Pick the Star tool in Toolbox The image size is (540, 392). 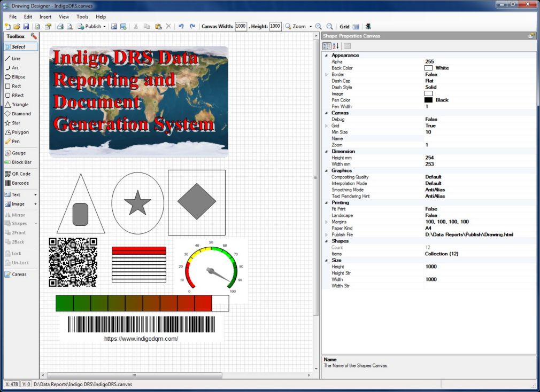click(x=15, y=123)
